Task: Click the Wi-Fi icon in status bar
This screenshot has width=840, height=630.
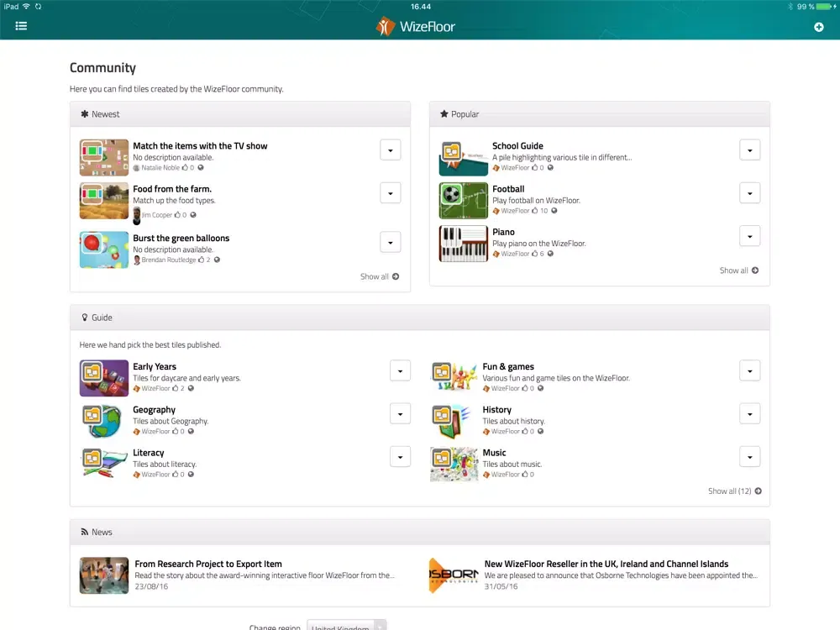Action: [x=26, y=7]
